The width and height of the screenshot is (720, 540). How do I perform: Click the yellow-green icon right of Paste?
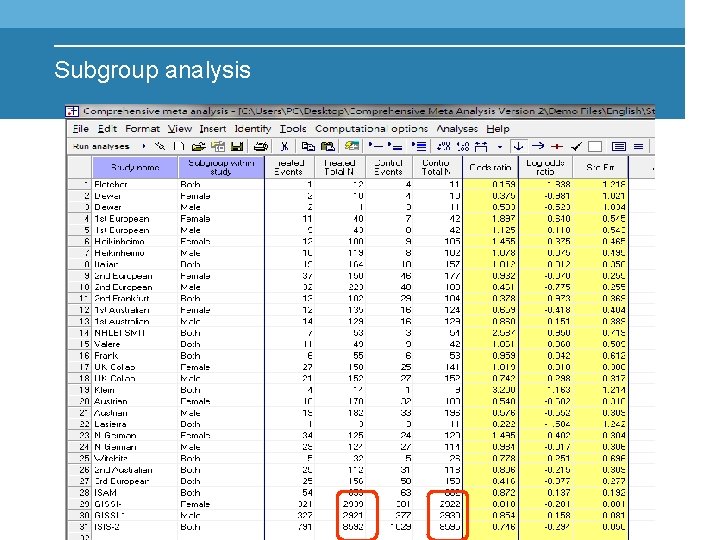click(x=352, y=146)
